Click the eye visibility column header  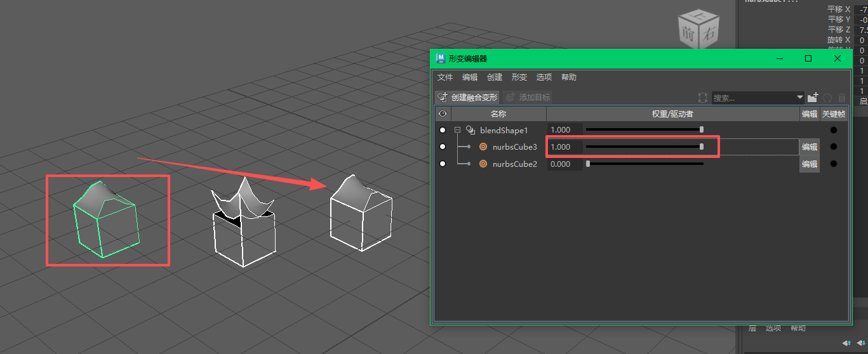443,114
